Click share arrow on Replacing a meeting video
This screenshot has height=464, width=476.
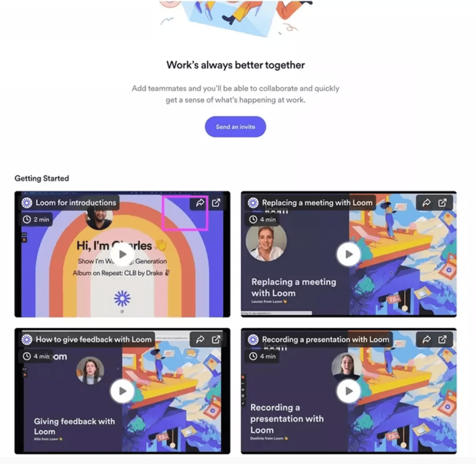pyautogui.click(x=427, y=203)
